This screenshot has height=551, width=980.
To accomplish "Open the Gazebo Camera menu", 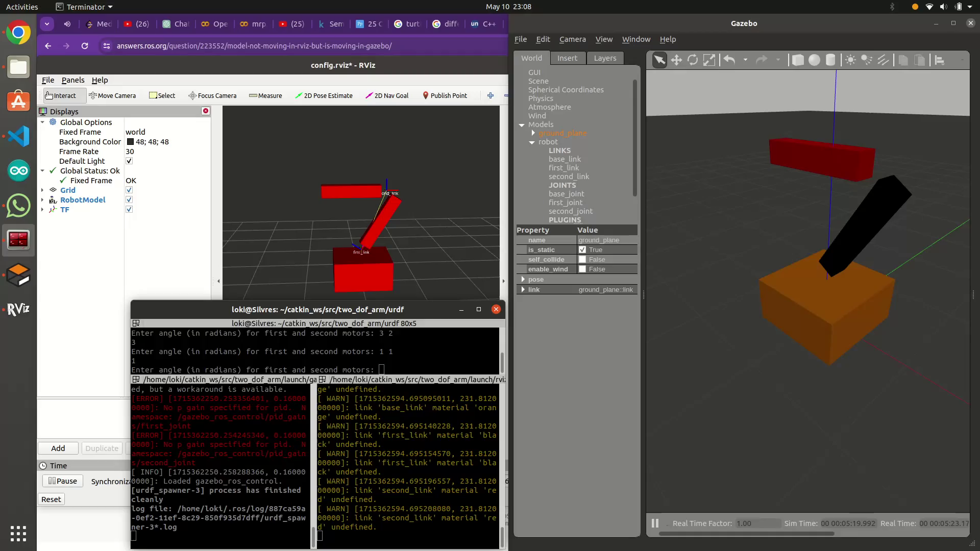I will (572, 39).
